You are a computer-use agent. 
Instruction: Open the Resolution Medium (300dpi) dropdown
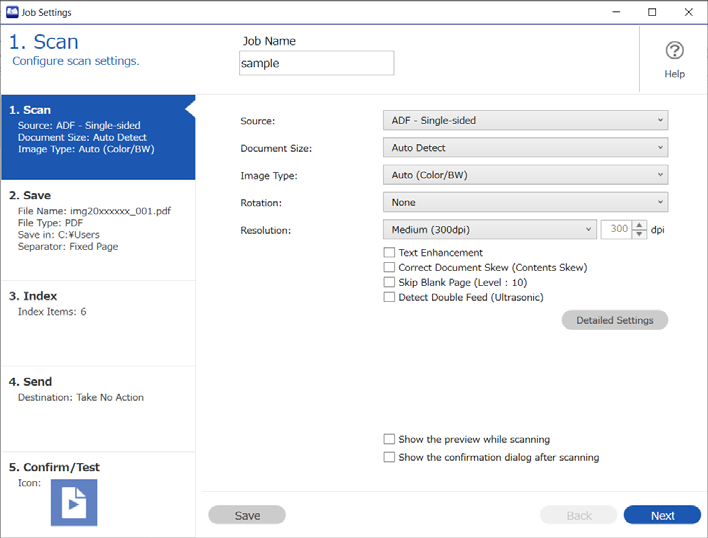coord(489,230)
